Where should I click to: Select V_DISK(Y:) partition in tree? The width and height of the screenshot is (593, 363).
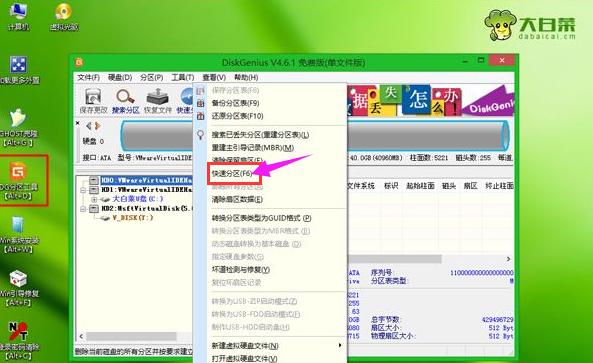[x=133, y=218]
